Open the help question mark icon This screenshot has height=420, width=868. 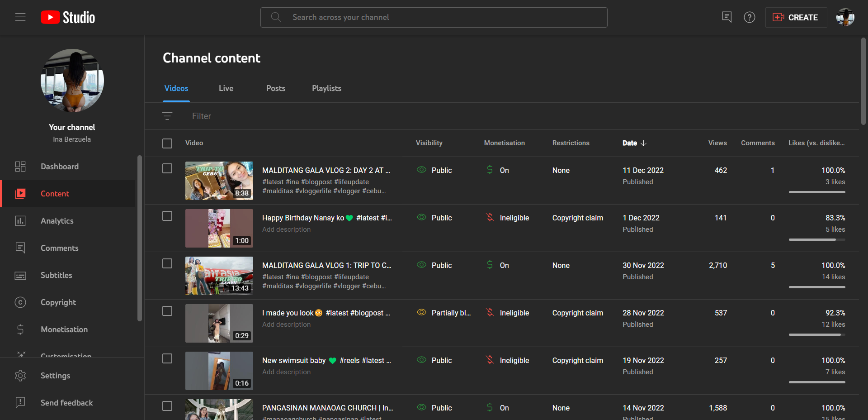(x=749, y=17)
